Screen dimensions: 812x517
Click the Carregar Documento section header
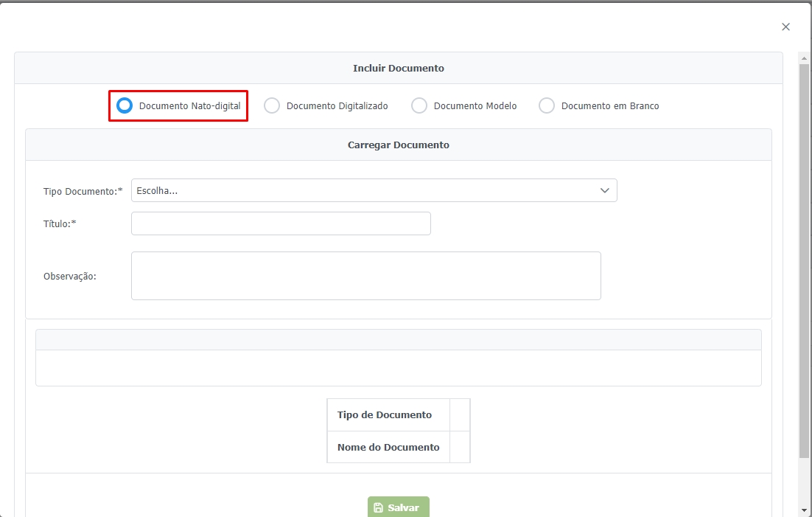(x=398, y=145)
